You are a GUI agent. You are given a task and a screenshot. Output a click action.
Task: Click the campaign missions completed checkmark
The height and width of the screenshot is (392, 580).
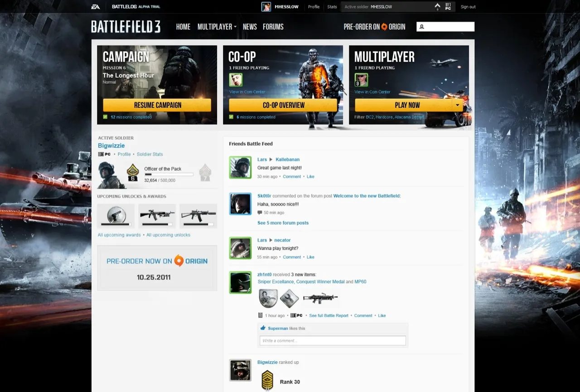105,117
